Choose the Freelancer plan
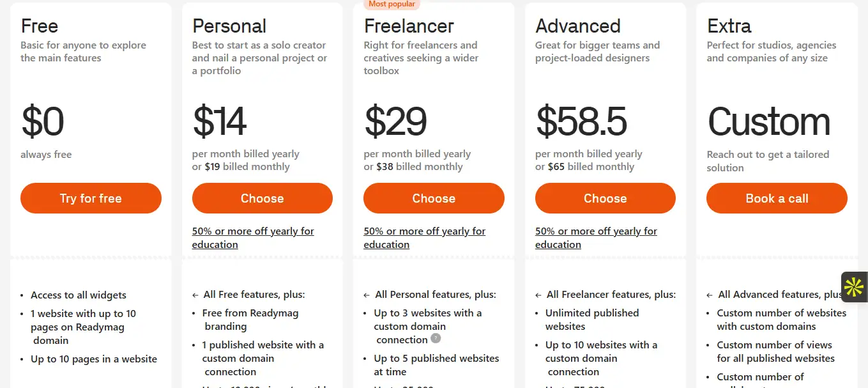The width and height of the screenshot is (868, 388). (434, 198)
